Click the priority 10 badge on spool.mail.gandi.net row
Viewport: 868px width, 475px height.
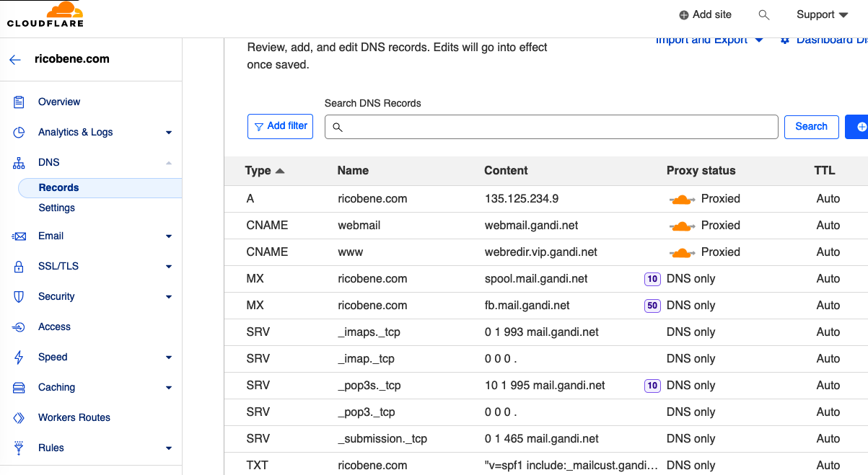[652, 279]
